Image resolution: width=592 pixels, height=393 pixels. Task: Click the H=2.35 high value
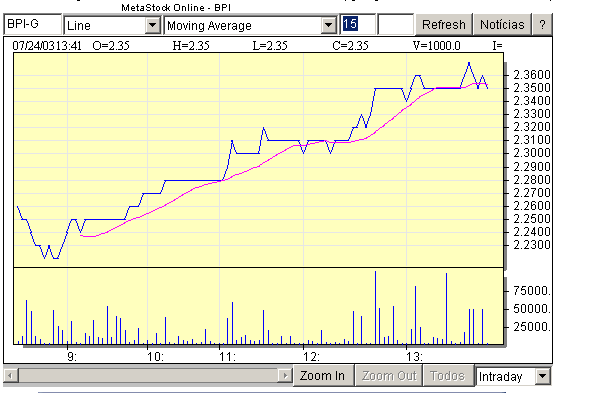click(191, 46)
